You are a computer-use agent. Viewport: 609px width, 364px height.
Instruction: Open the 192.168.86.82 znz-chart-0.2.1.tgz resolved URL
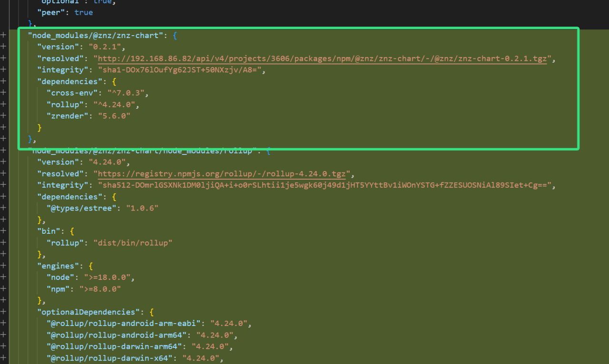[322, 58]
